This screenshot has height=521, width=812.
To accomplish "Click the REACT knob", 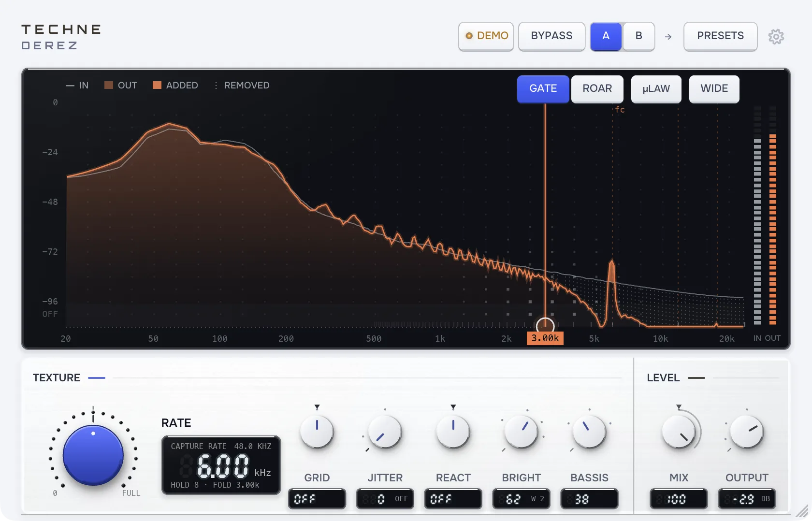I will click(453, 432).
